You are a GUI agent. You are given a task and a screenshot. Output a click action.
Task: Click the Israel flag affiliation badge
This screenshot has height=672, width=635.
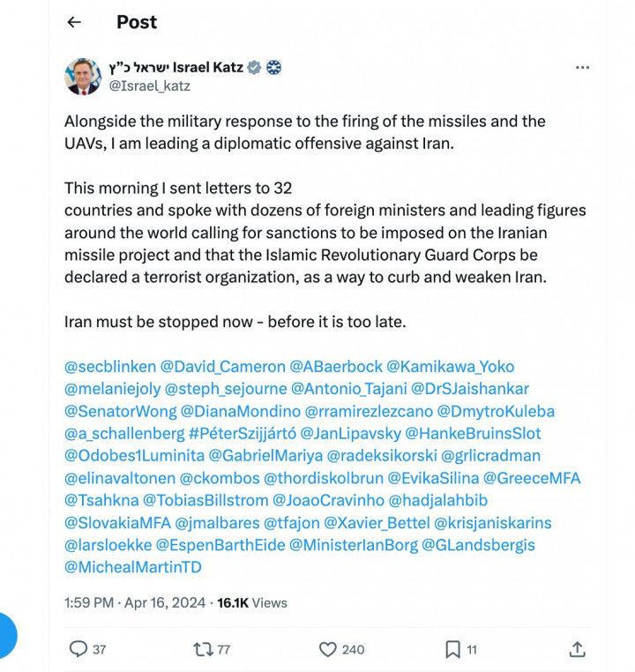click(273, 68)
